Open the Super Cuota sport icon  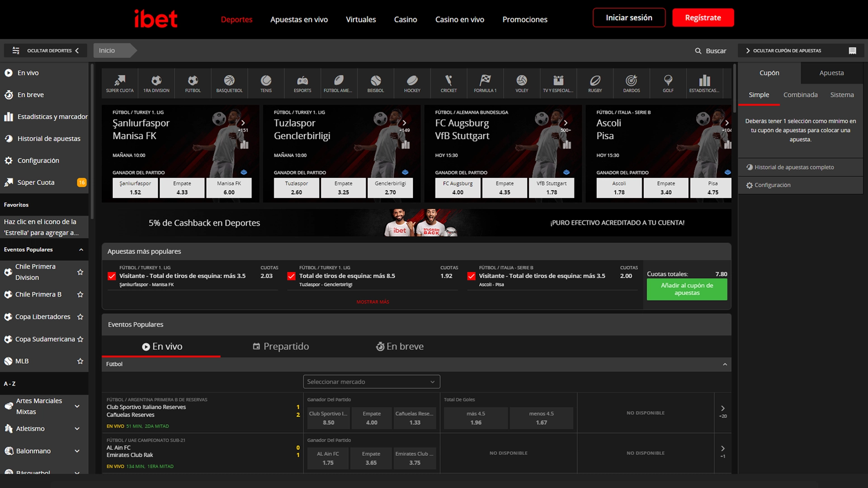(x=120, y=83)
